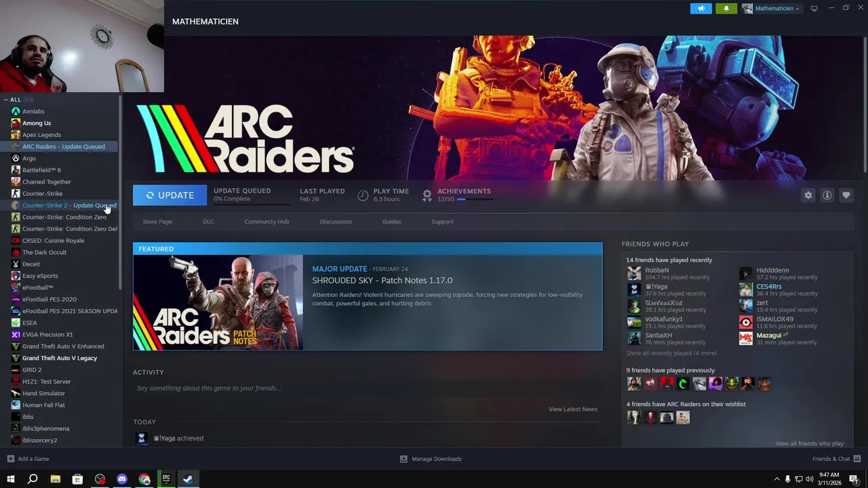The image size is (868, 488).
Task: Click RobbaN friend avatar
Action: point(634,273)
